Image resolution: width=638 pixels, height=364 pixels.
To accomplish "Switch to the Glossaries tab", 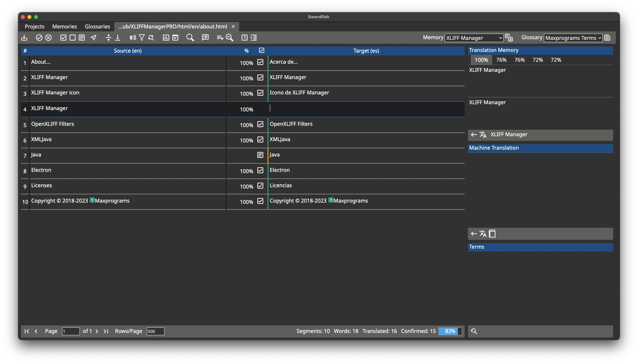I will click(97, 26).
